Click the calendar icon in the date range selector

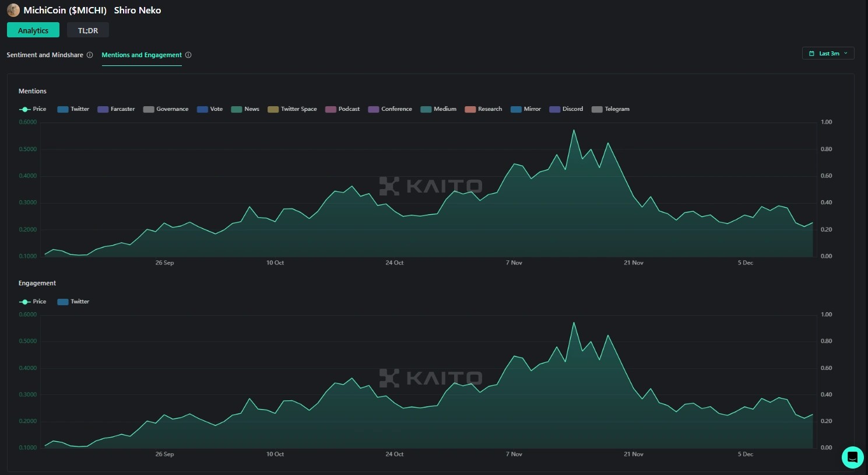coord(811,54)
